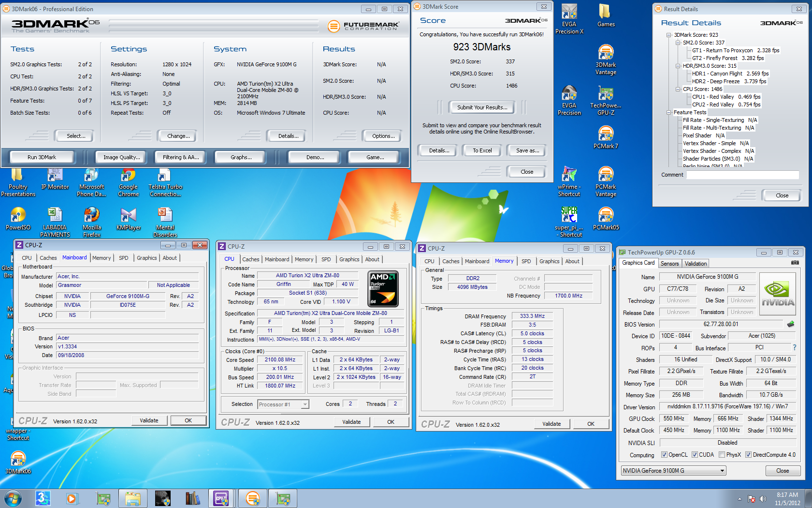Collapse the CPU Score: 1486 node
Viewport: 812px width, 508px height.
pyautogui.click(x=678, y=89)
